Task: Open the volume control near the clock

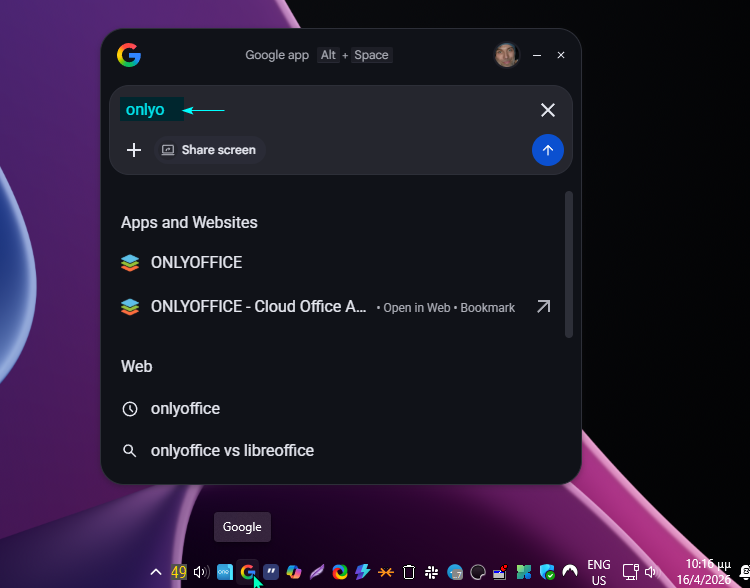Action: 652,572
